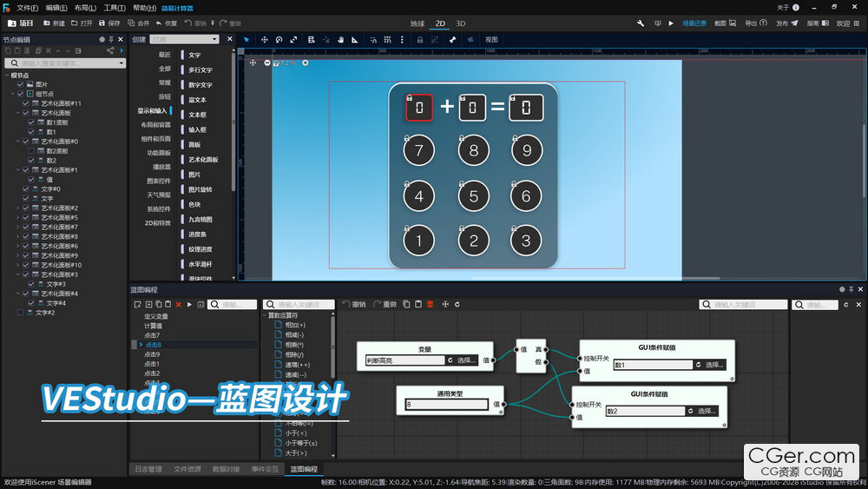The image size is (868, 489).
Task: Toggle checkbox for 文字#4 node
Action: [x=31, y=303]
